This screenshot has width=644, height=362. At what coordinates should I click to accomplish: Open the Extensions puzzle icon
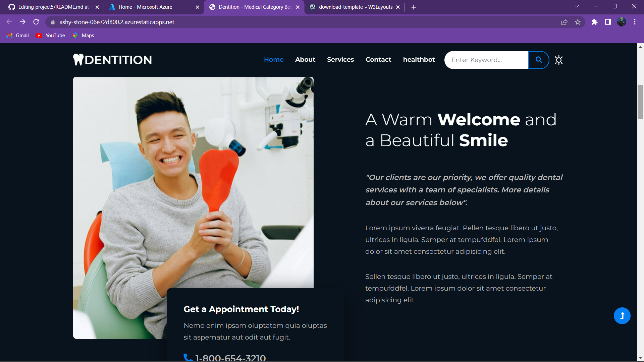click(594, 22)
